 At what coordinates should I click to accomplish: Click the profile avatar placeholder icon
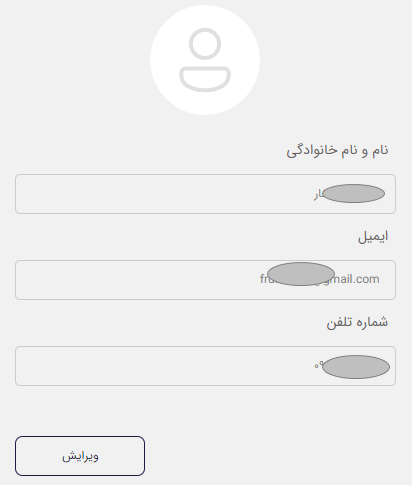tap(205, 60)
